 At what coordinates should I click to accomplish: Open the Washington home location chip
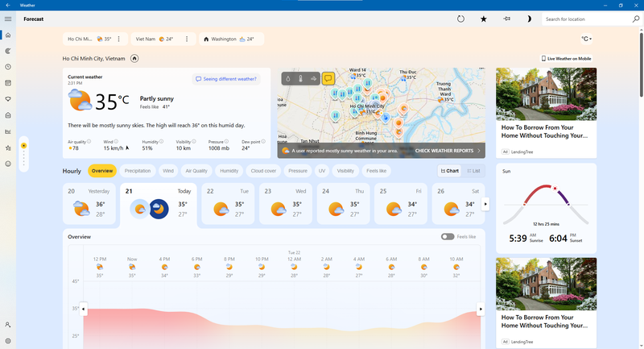pyautogui.click(x=231, y=39)
